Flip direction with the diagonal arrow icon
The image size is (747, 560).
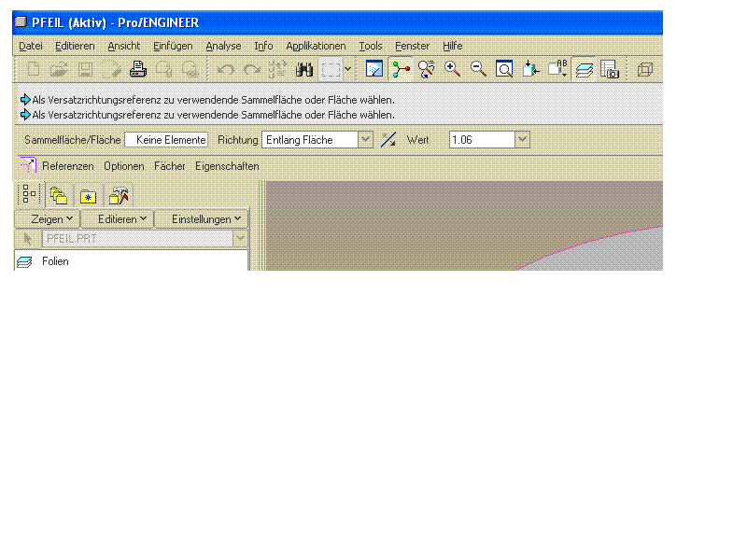tap(388, 139)
